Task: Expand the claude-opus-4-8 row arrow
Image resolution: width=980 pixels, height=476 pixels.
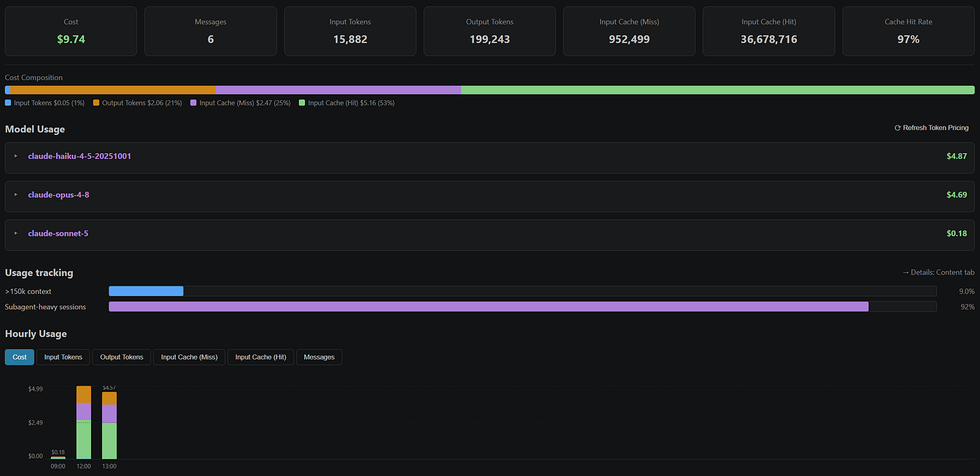Action: coord(16,195)
